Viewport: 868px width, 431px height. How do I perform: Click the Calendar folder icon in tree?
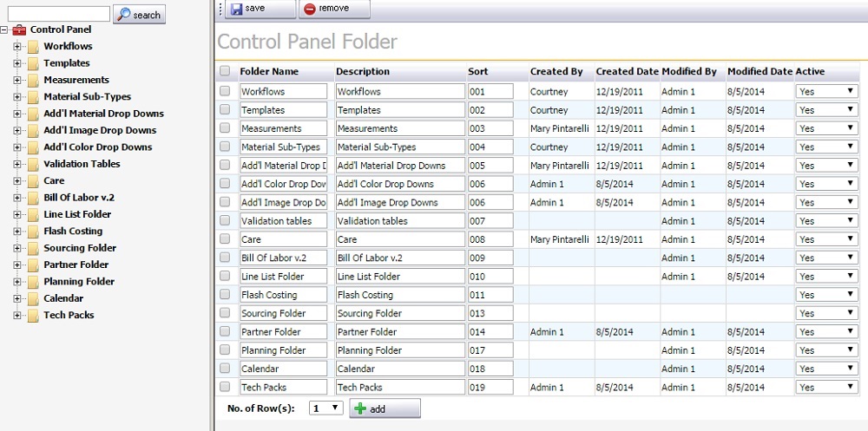tap(33, 298)
